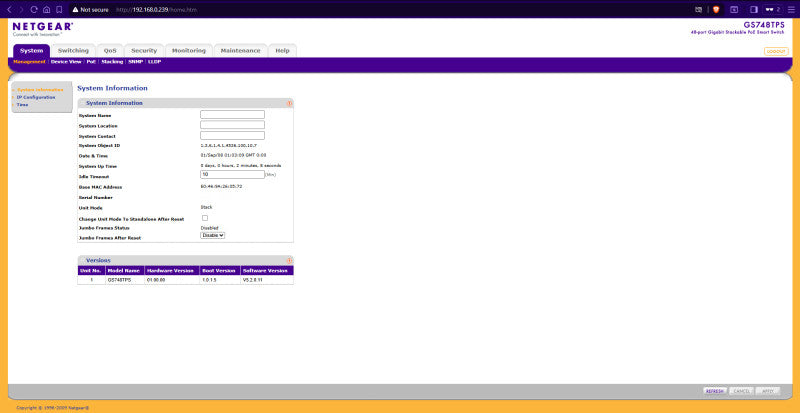
Task: Open the Device View submenu
Action: coord(66,62)
